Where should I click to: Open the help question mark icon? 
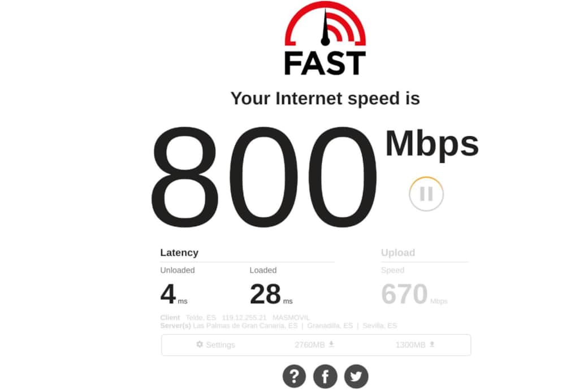[295, 376]
